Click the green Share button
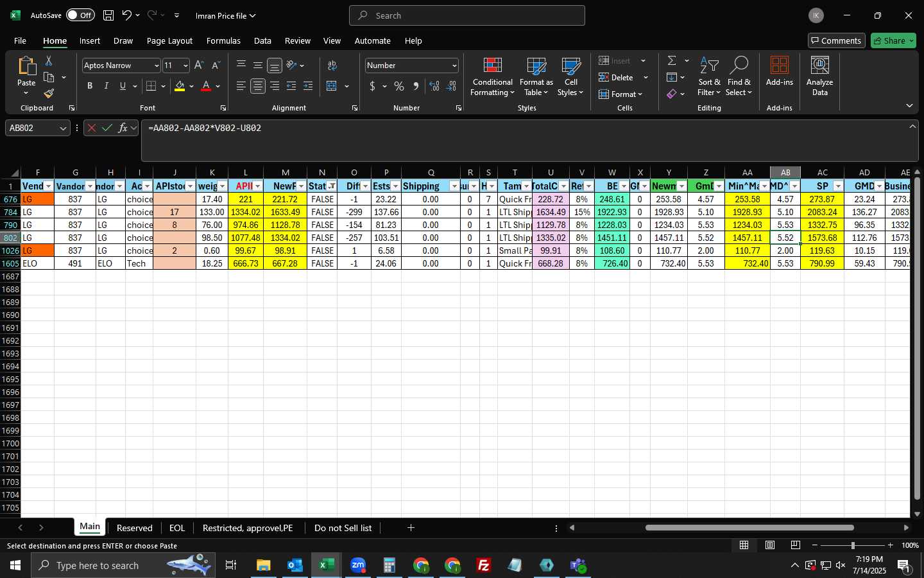This screenshot has width=924, height=578. point(894,40)
